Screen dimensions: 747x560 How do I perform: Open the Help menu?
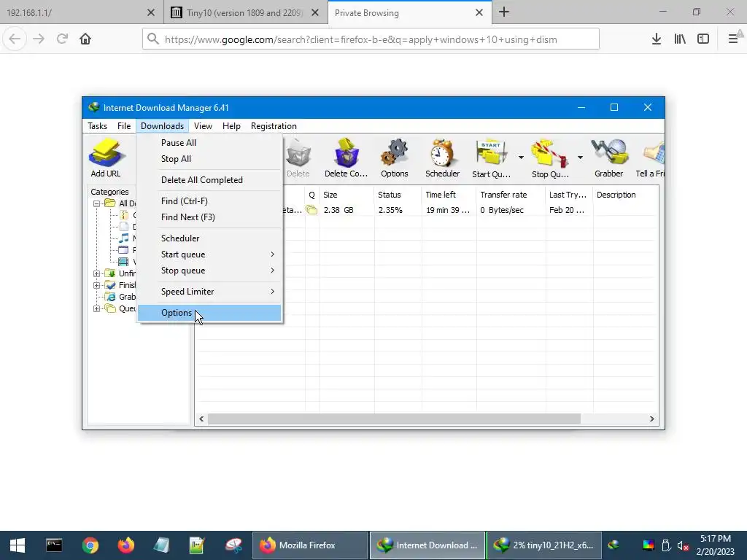pyautogui.click(x=231, y=126)
